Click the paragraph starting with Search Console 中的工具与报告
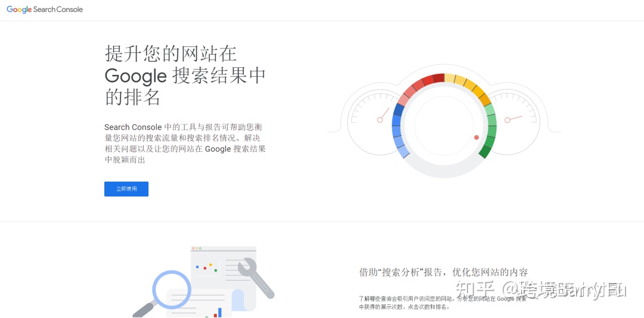This screenshot has width=644, height=318. pos(185,144)
